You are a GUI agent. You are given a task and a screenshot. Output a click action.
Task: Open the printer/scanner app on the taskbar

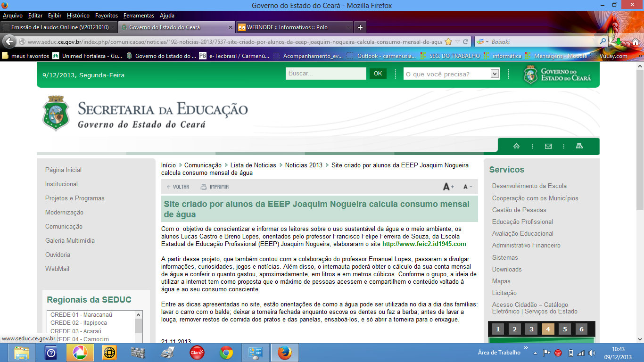coord(168,353)
